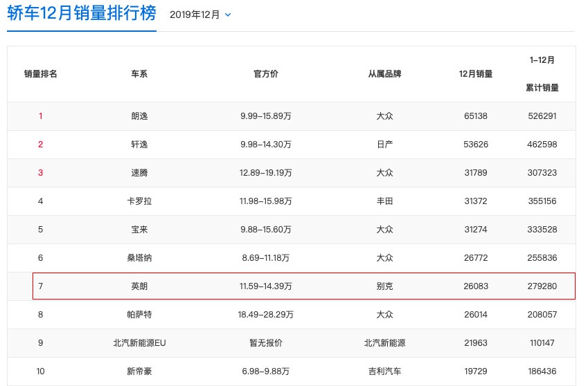Click brand 丰田 in the 卡罗拉 row
The height and width of the screenshot is (386, 588).
385,201
